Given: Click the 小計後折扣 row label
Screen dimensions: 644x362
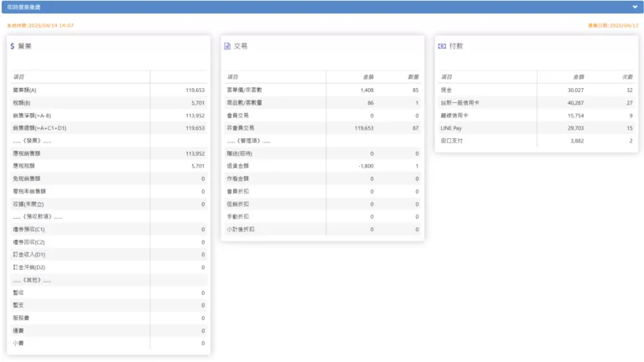Looking at the screenshot, I should (x=241, y=230).
